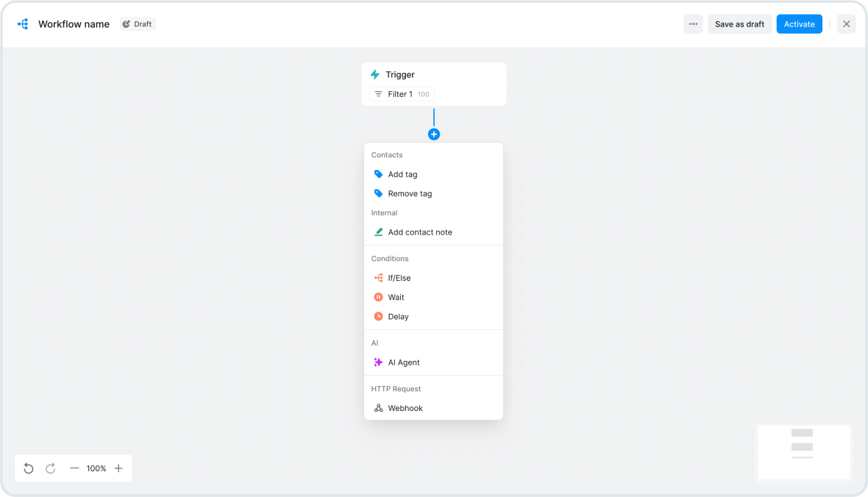Image resolution: width=868 pixels, height=497 pixels.
Task: Activate the workflow
Action: (799, 24)
